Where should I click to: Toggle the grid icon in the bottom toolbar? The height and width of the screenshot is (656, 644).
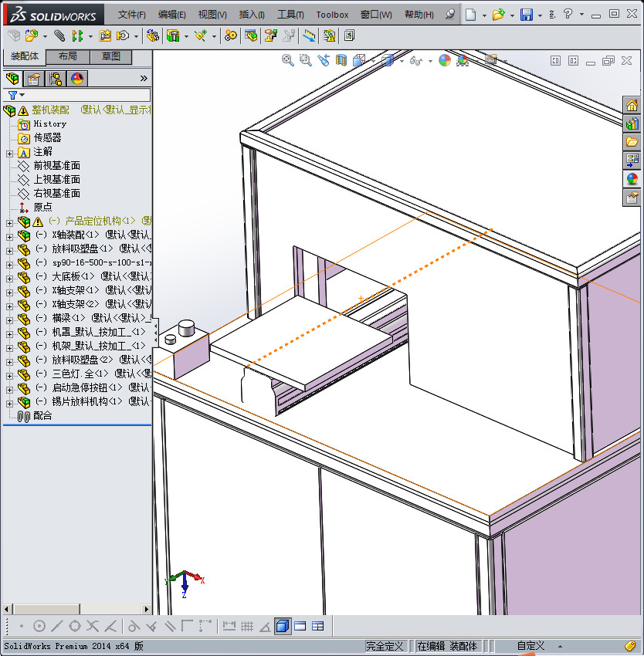(x=247, y=627)
